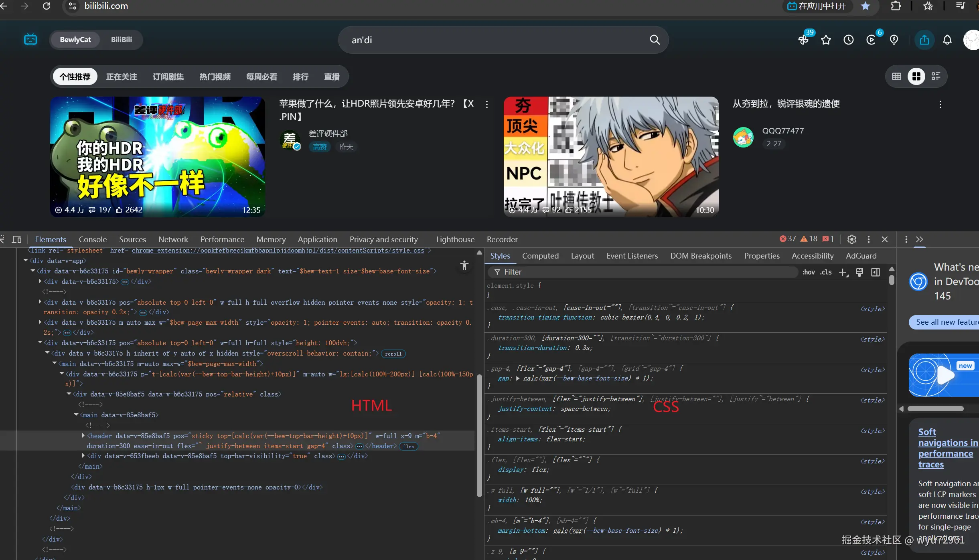Switch to BiliBili mode toggle
This screenshot has width=979, height=560.
click(121, 40)
